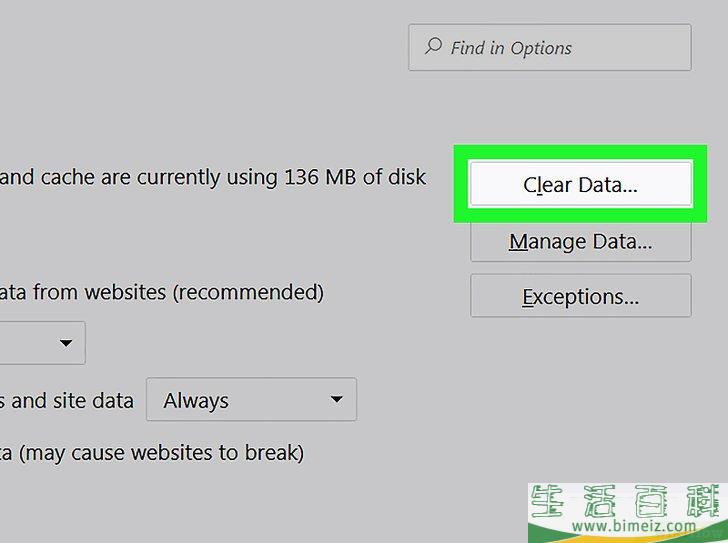Click the '136 MB' disk usage value
The height and width of the screenshot is (543, 728).
tap(320, 177)
